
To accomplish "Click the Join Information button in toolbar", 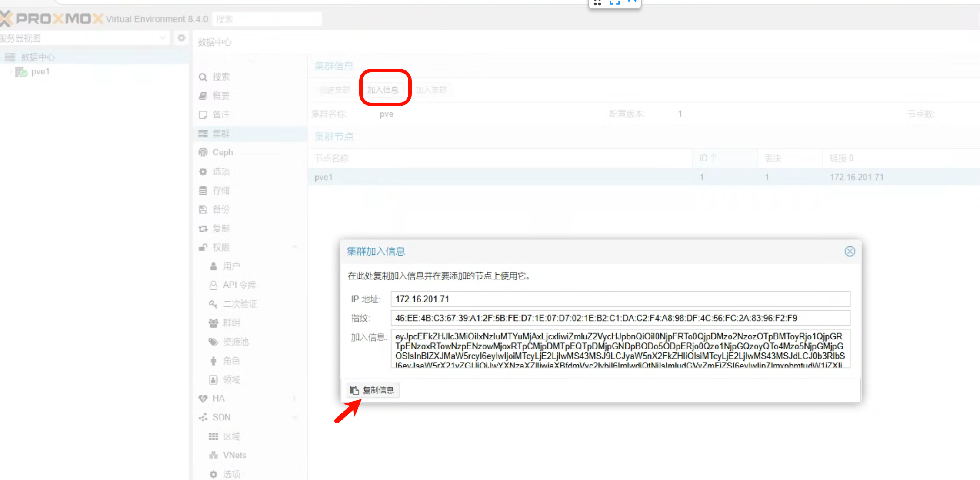I will [383, 90].
